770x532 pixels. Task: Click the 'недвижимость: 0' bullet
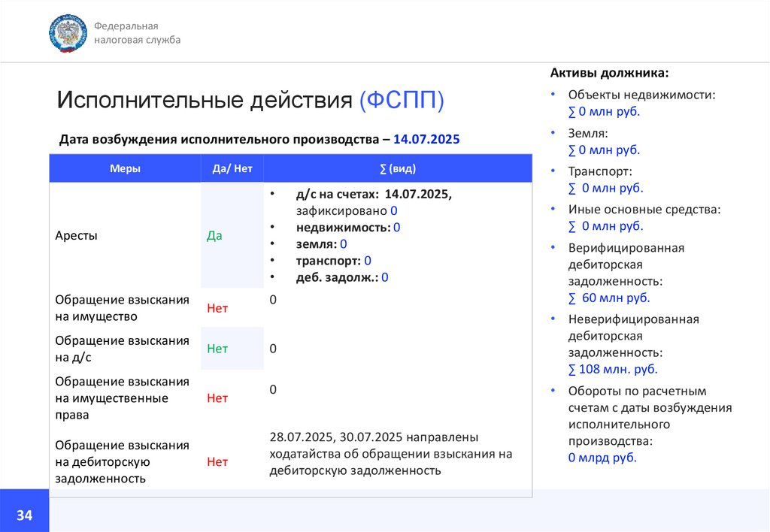click(x=348, y=228)
